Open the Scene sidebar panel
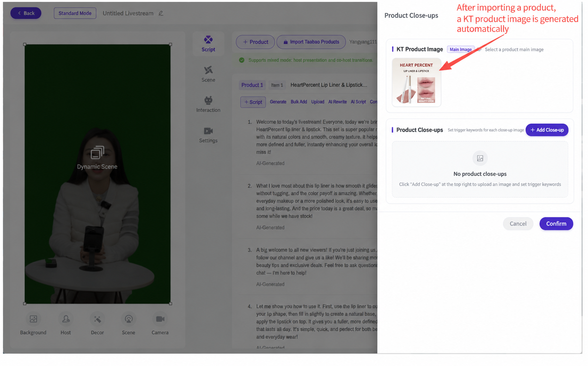Screen dimensions: 588x366 (208, 74)
